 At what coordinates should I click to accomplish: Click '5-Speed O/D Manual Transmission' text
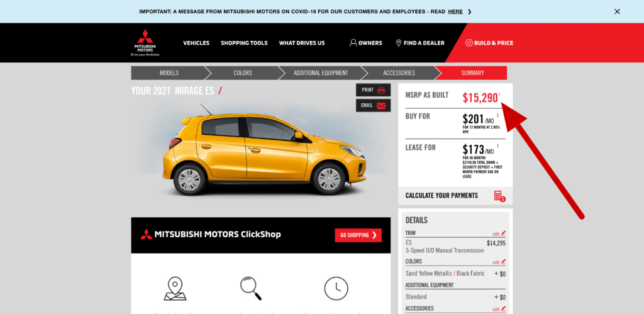pos(445,250)
